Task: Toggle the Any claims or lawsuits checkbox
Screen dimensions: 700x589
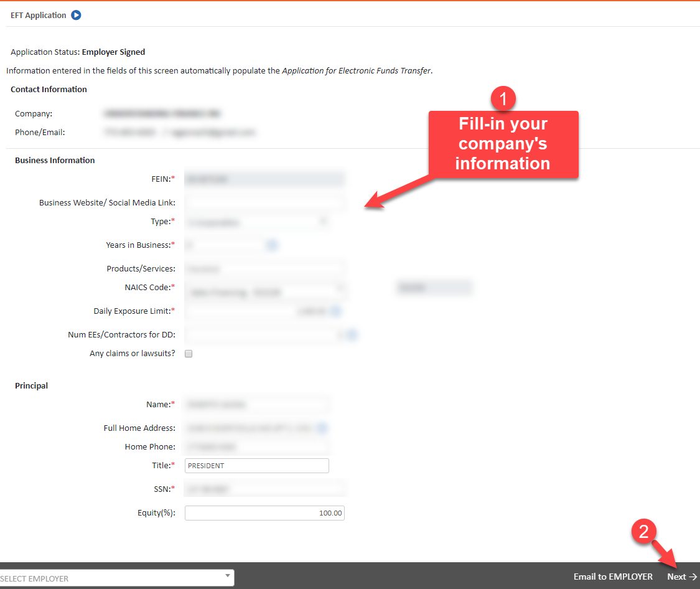Action: coord(188,353)
